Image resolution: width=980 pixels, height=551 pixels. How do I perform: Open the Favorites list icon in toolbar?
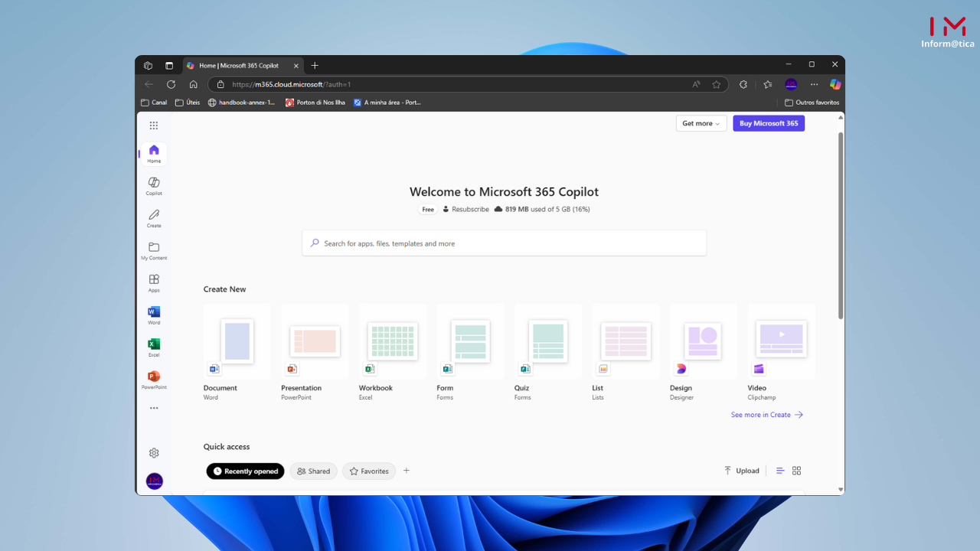pyautogui.click(x=767, y=84)
